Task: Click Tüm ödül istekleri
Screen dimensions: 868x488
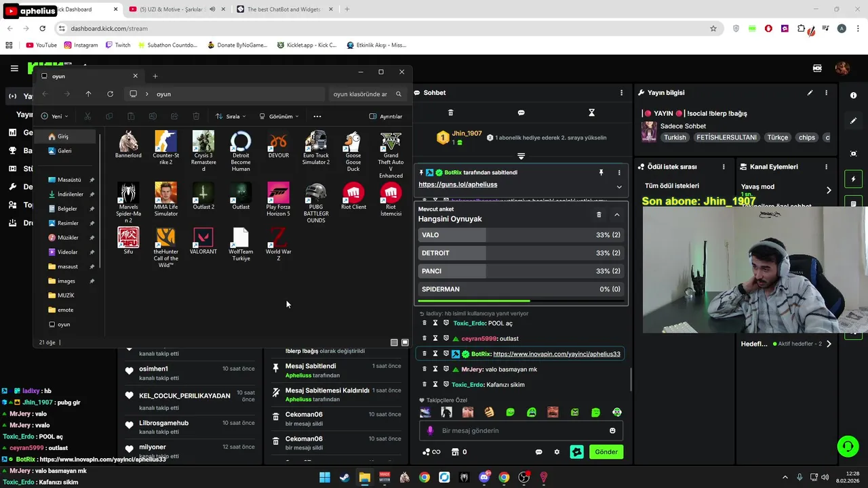Action: (x=671, y=186)
